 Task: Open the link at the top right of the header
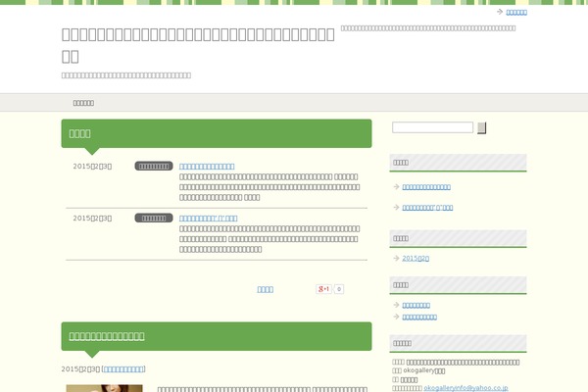pyautogui.click(x=516, y=13)
